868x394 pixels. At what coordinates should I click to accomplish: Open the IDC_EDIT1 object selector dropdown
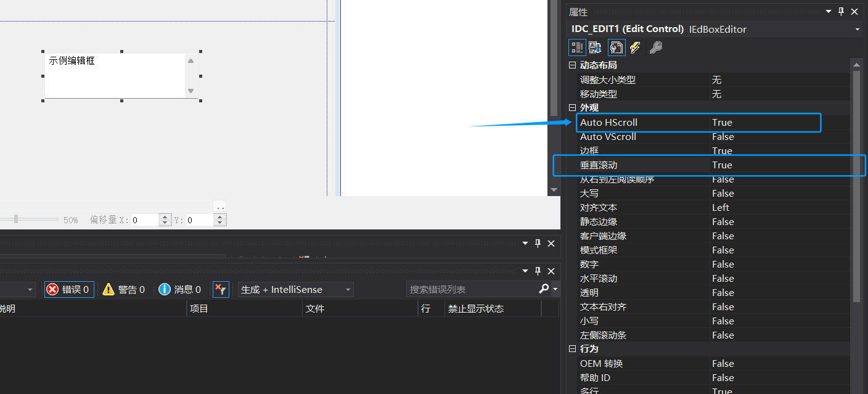click(858, 29)
